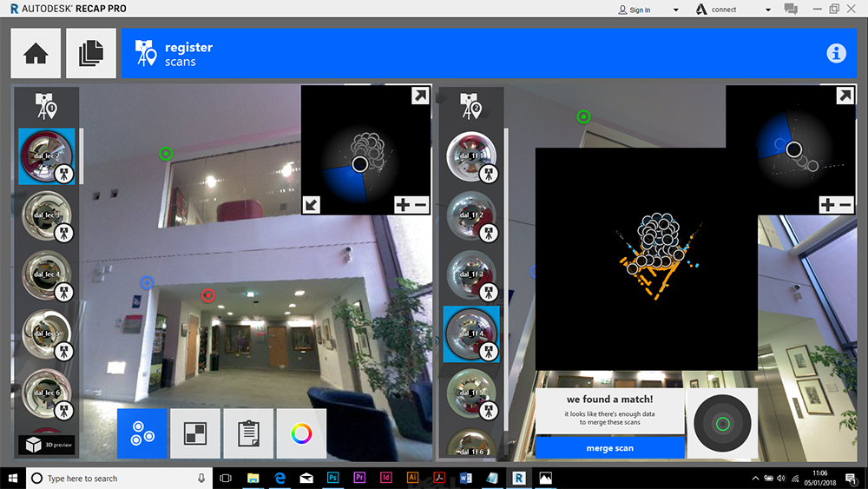This screenshot has width=868, height=489.
Task: Zoom in on left minimap with plus
Action: pyautogui.click(x=404, y=205)
